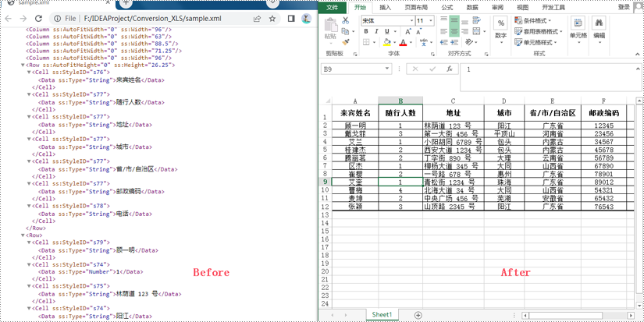The height and width of the screenshot is (322, 644).
Task: Open the Cell Styles (单元格样式) menu
Action: click(x=536, y=42)
